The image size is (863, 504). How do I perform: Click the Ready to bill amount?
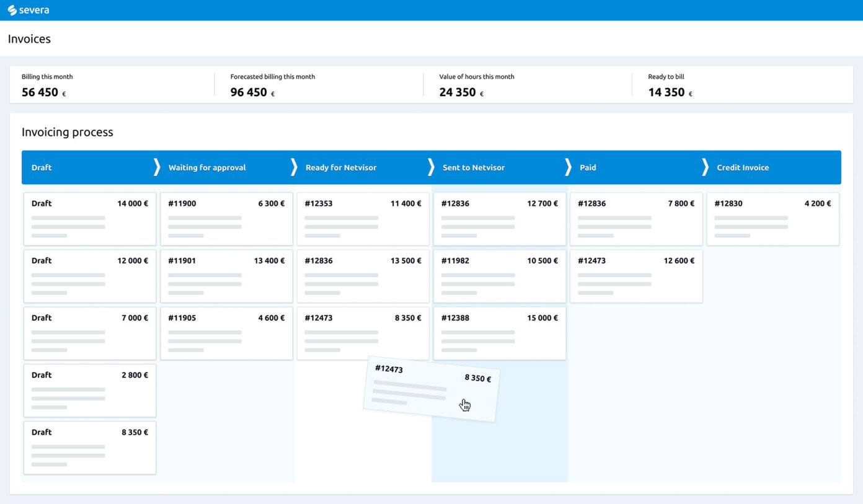[666, 92]
